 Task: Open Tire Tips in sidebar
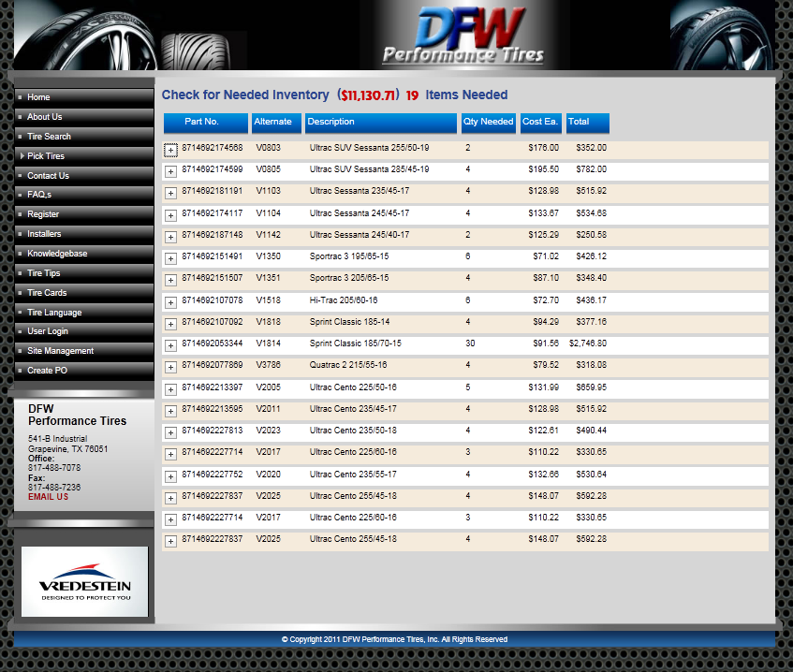[84, 273]
